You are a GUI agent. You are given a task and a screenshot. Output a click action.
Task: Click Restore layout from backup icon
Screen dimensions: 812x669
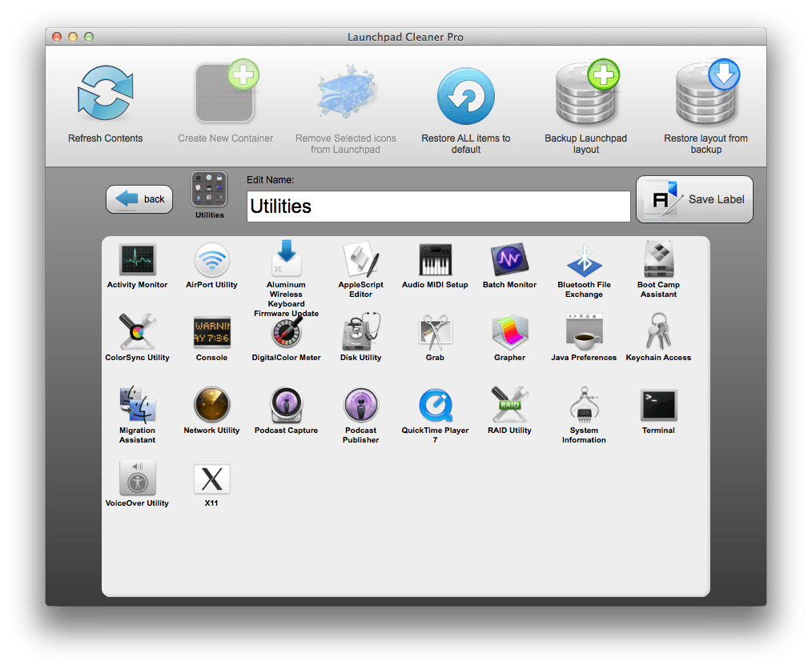(706, 92)
